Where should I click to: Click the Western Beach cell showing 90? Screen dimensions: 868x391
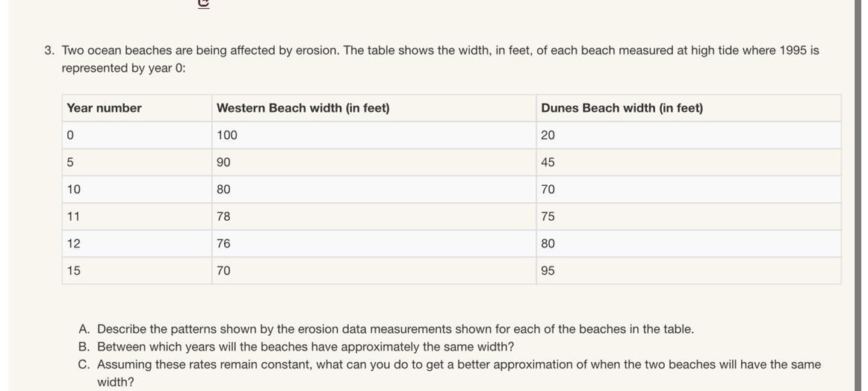coord(223,163)
